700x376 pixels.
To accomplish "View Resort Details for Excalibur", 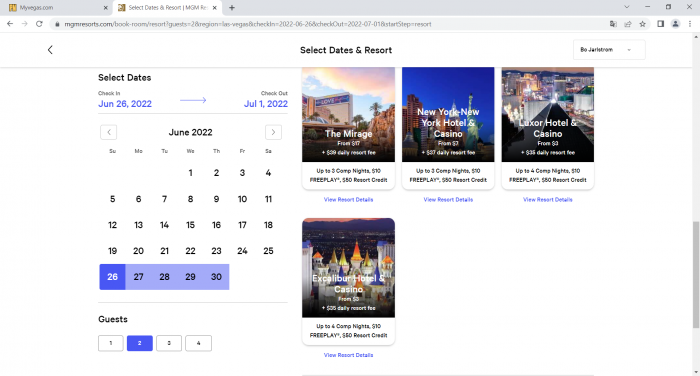I will pos(348,355).
